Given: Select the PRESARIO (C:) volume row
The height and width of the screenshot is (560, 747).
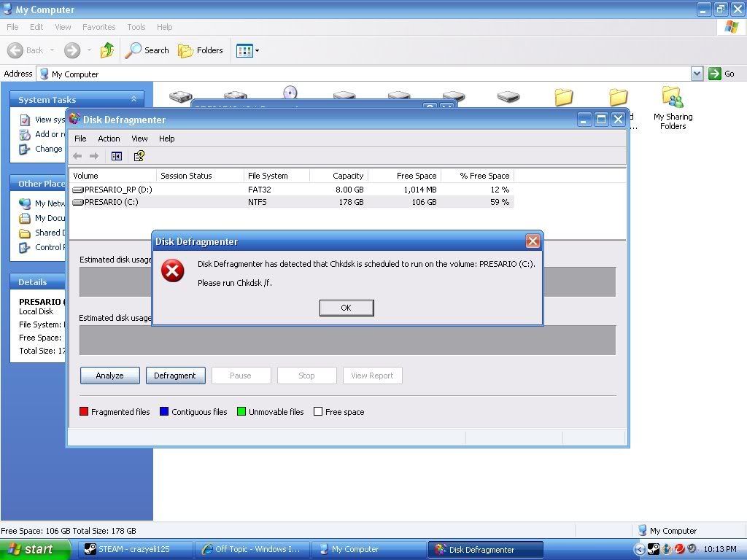Looking at the screenshot, I should pyautogui.click(x=292, y=202).
